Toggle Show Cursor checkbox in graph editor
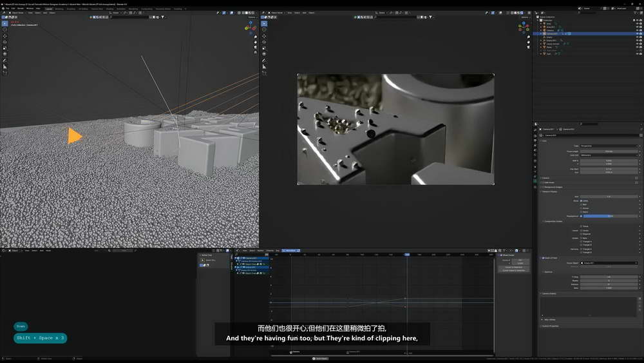 pyautogui.click(x=501, y=255)
